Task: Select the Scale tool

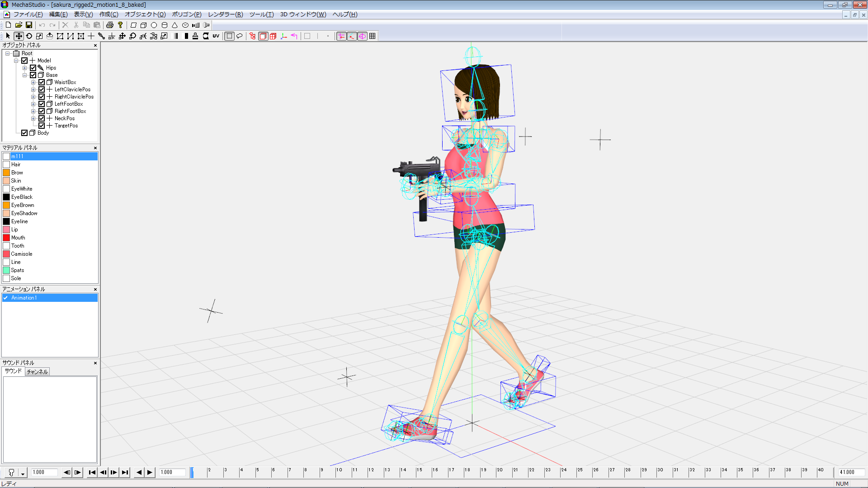Action: (x=39, y=36)
